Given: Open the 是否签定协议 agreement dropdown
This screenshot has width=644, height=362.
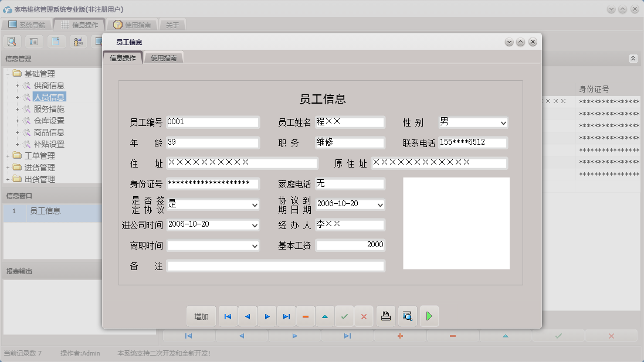Looking at the screenshot, I should click(254, 204).
